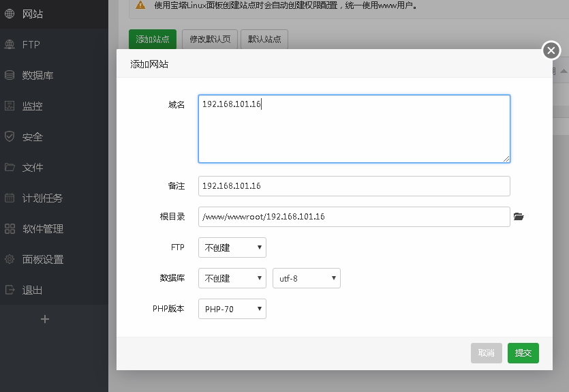The height and width of the screenshot is (392, 569).
Task: Click the grid icon beside 软件管理
Action: (10, 228)
